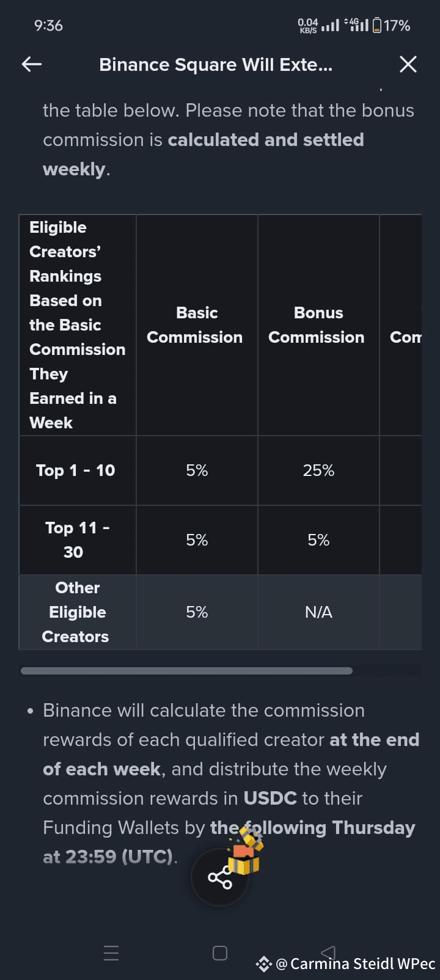Tap the Top 1 - 10 row label
Screen dimensions: 440x980
point(76,470)
